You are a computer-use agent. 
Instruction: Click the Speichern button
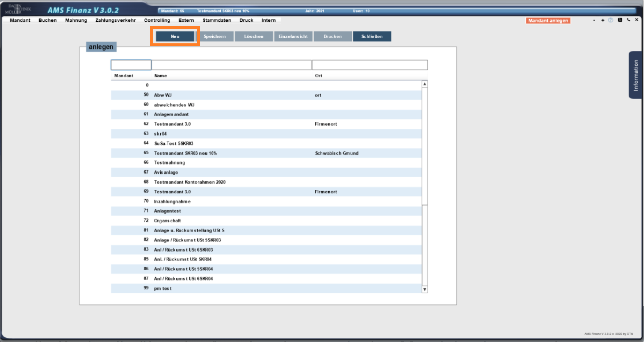[214, 36]
